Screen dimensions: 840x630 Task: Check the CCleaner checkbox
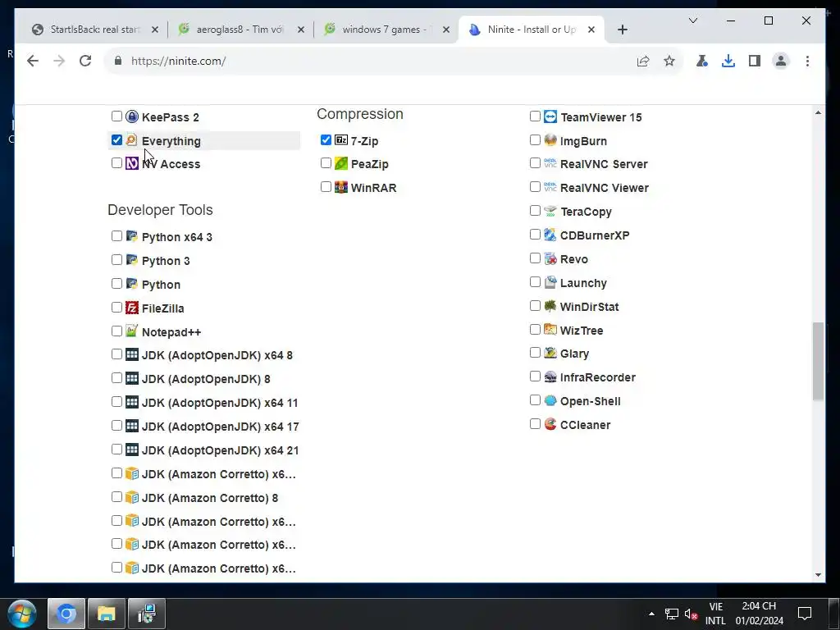535,424
